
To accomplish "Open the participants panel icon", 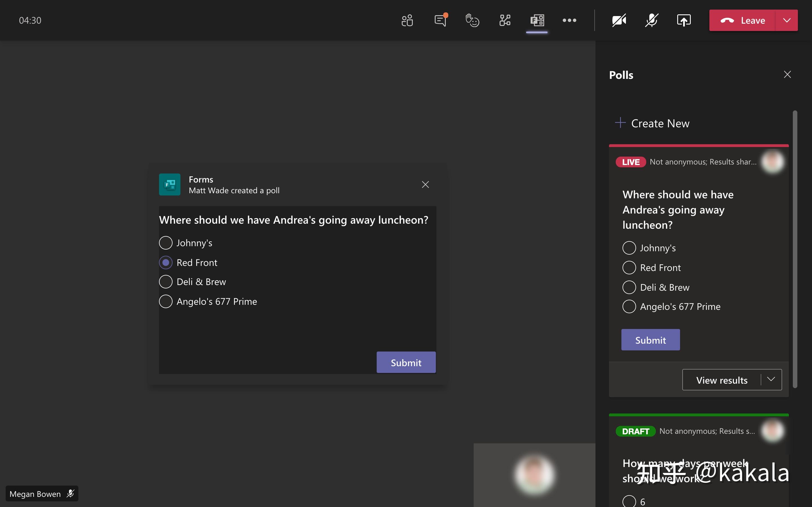I will [x=407, y=20].
